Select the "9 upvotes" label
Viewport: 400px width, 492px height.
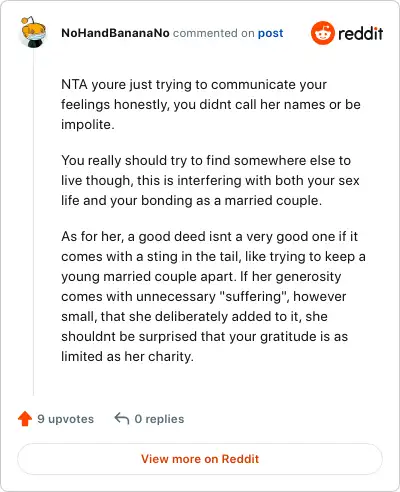(66, 419)
